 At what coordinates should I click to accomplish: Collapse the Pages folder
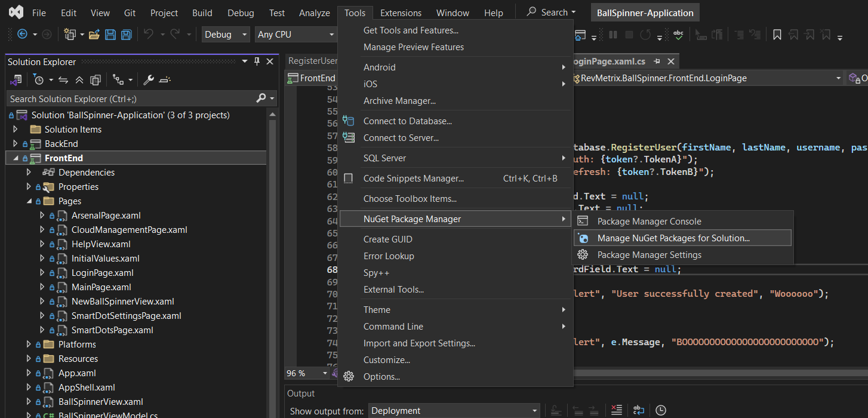point(29,201)
